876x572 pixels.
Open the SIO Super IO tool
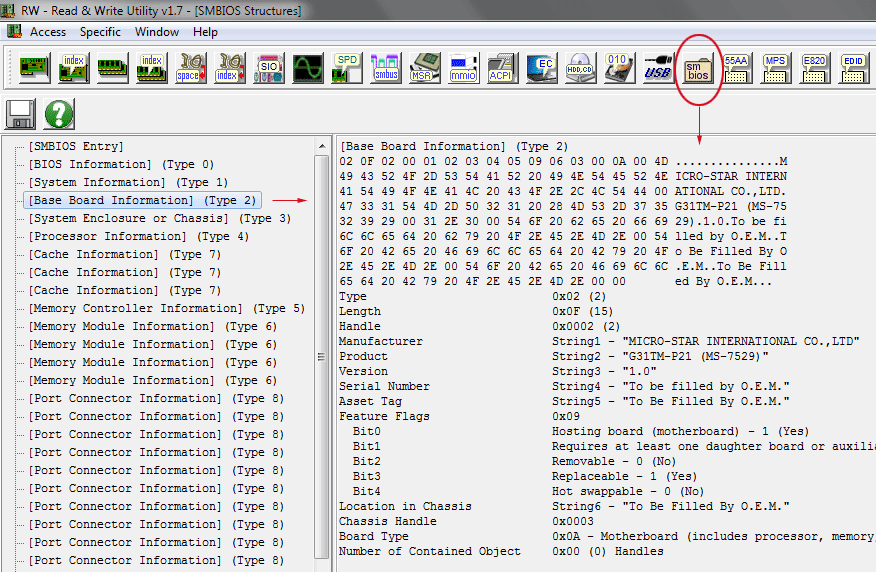[269, 68]
